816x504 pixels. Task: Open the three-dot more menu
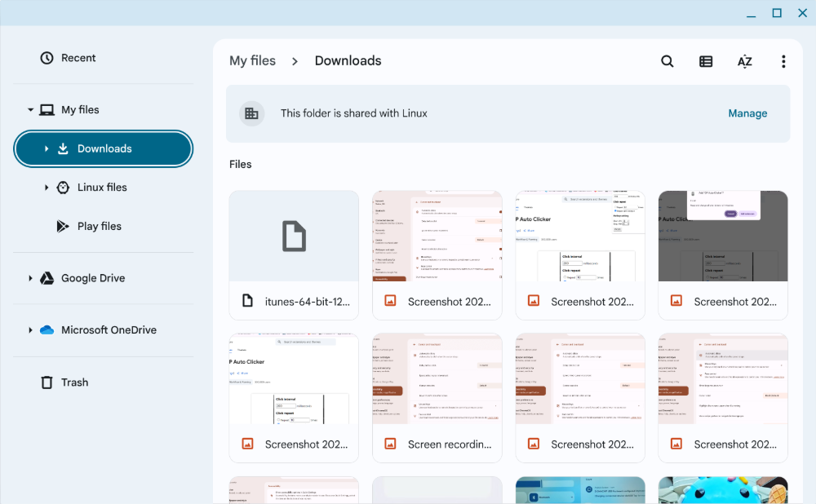click(783, 61)
